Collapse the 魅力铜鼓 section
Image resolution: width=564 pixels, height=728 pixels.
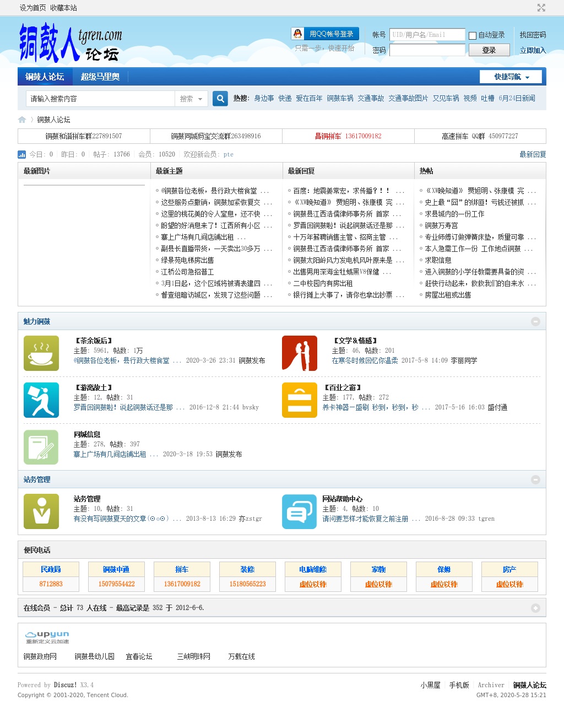tap(535, 321)
